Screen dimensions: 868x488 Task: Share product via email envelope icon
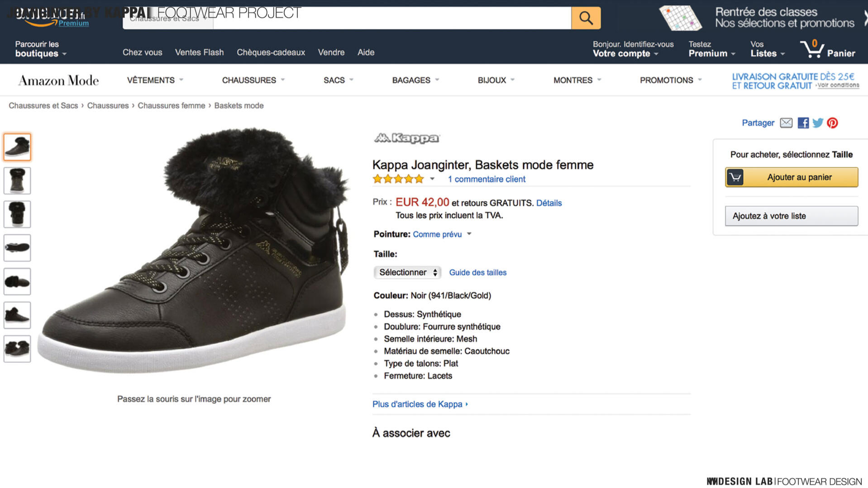pos(786,123)
